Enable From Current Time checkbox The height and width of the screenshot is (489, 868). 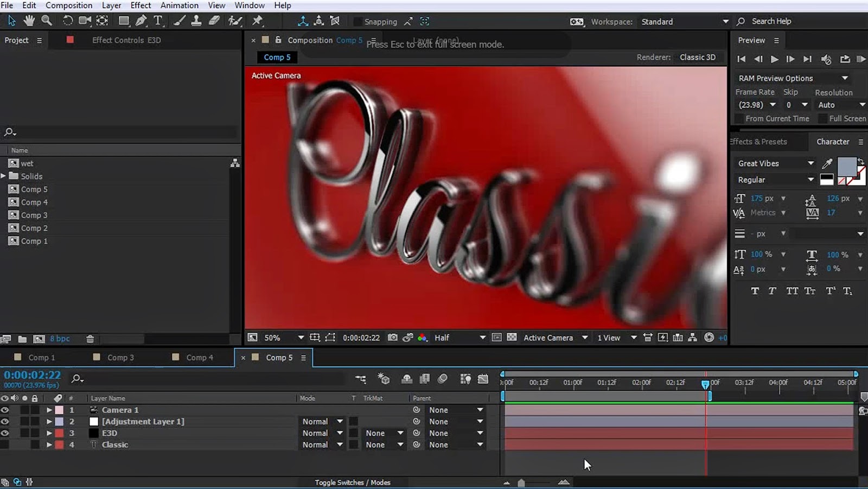739,118
